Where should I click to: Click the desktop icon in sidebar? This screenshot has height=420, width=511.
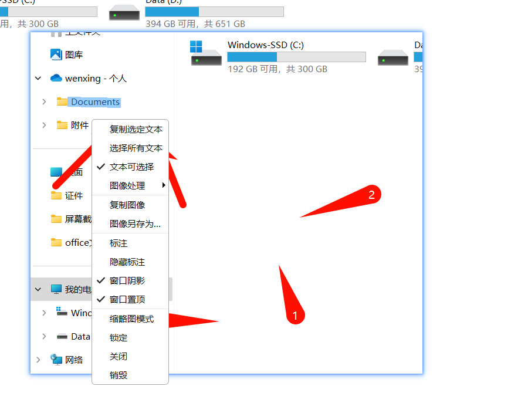[x=56, y=172]
